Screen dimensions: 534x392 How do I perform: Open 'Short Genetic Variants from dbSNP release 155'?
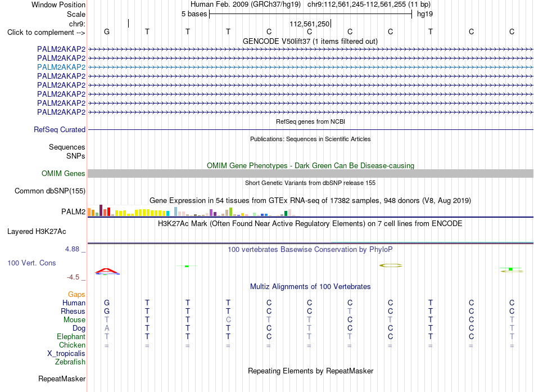coord(310,183)
